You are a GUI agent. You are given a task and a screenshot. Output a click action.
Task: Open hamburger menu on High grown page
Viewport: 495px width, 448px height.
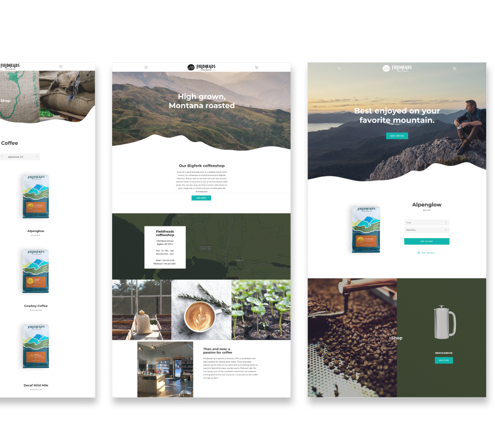tap(146, 67)
